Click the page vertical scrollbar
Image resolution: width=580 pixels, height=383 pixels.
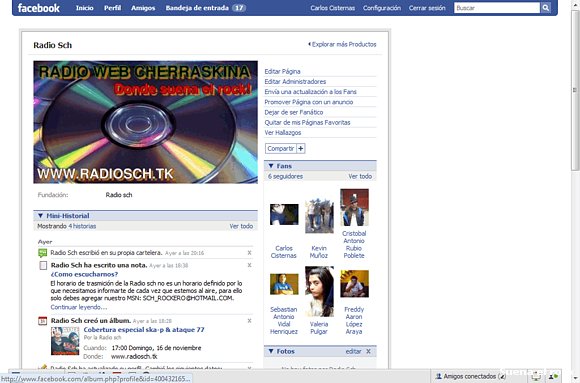575,91
